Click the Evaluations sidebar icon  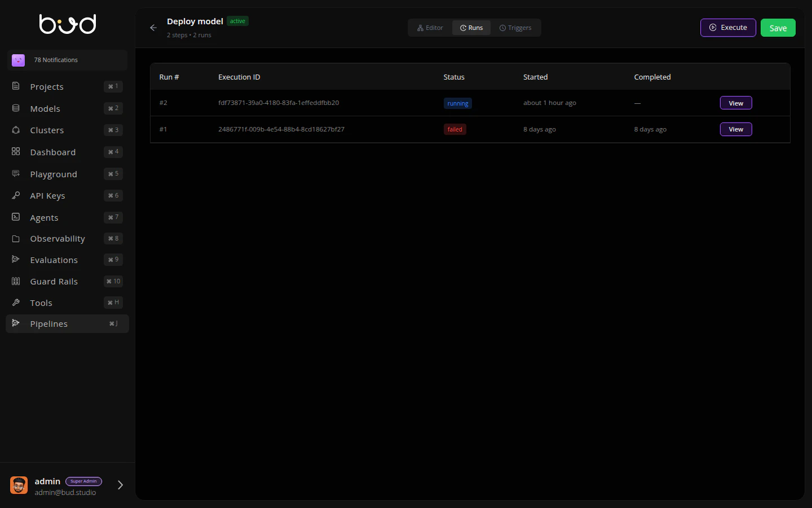point(16,260)
